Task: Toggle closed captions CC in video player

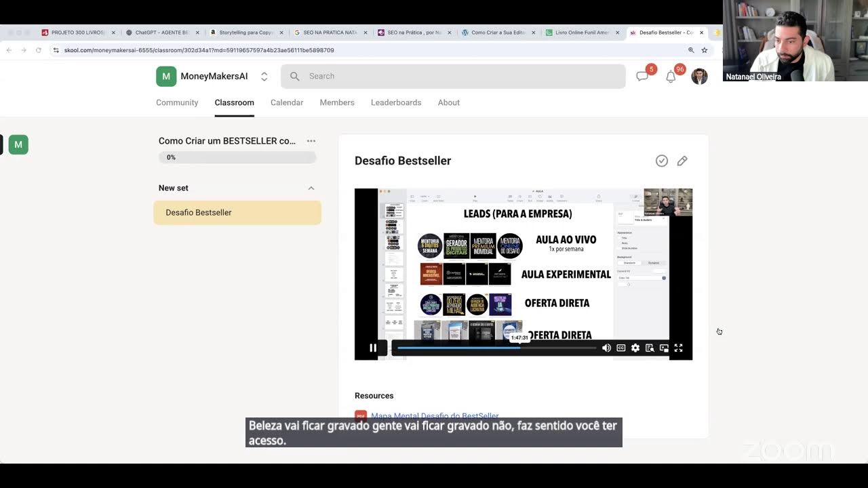Action: (620, 348)
